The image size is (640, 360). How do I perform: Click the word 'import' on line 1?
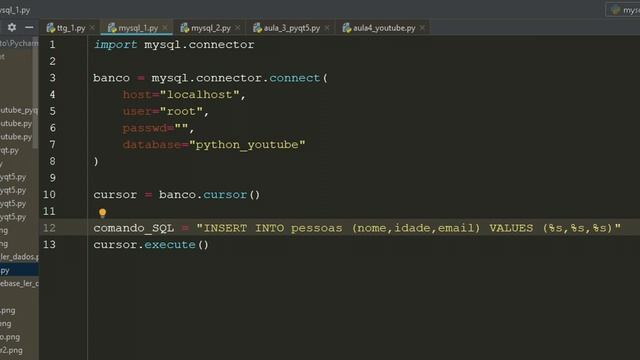click(116, 44)
